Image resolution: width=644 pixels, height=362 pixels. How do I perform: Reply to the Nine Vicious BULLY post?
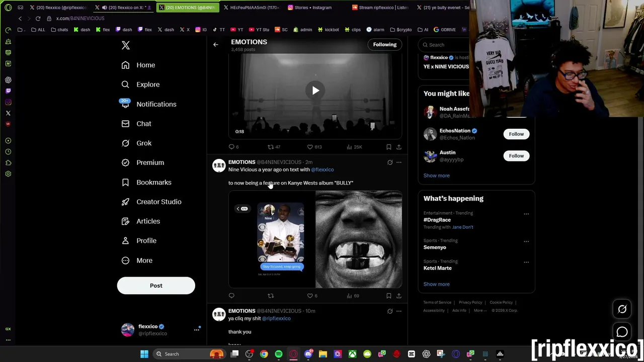tap(231, 296)
